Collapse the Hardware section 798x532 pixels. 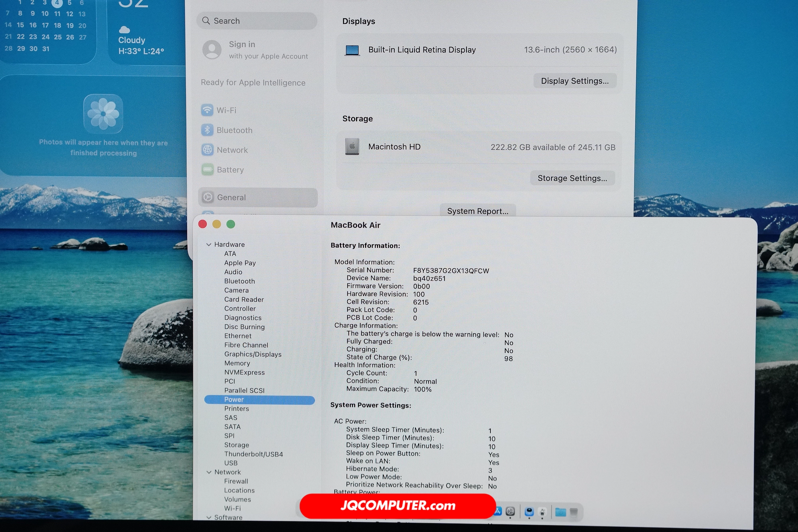click(x=209, y=244)
